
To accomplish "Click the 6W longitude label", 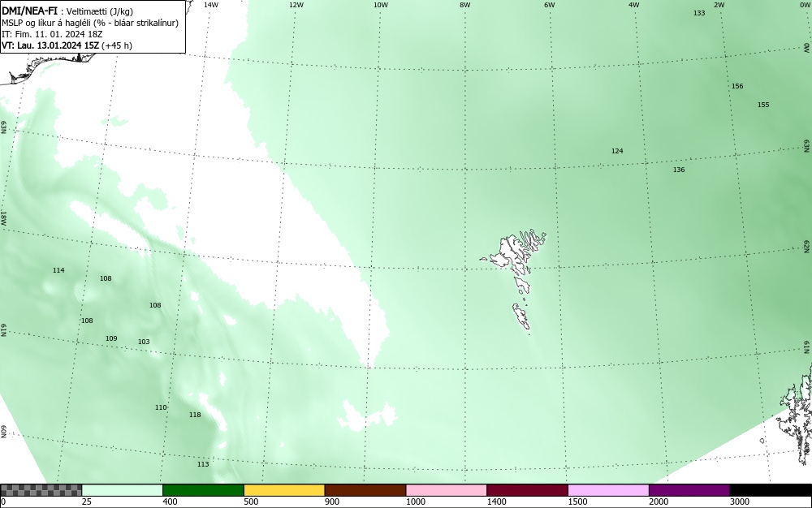I will 550,5.
